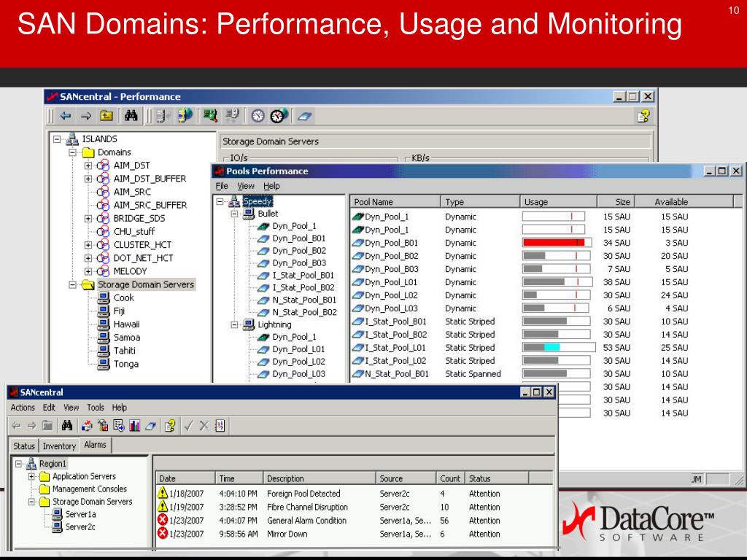This screenshot has width=747, height=560.
Task: Switch to the Inventory tab
Action: 59,446
